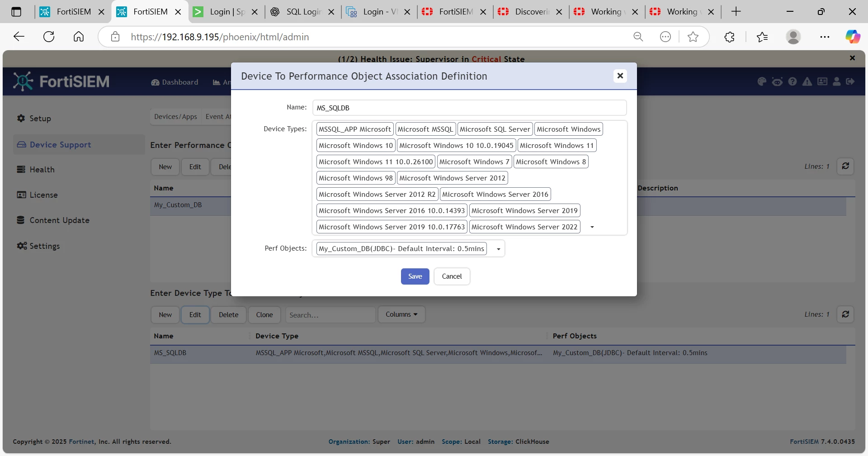The height and width of the screenshot is (456, 868).
Task: Refresh the performance object list near Description
Action: pyautogui.click(x=845, y=166)
